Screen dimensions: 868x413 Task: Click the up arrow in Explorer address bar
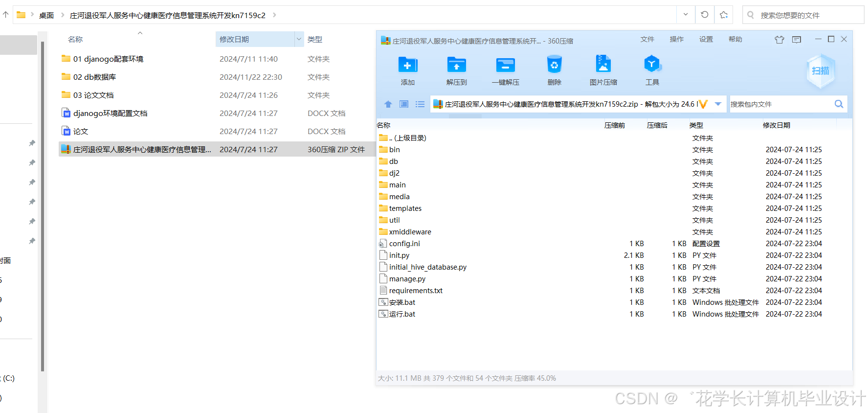[5, 15]
